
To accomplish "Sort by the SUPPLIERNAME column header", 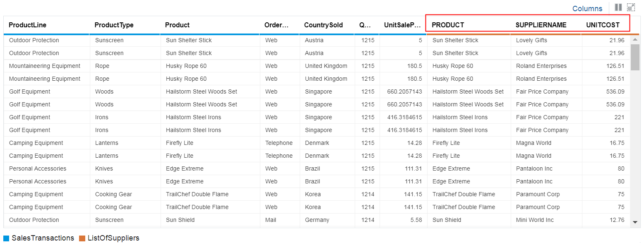I will [x=541, y=25].
